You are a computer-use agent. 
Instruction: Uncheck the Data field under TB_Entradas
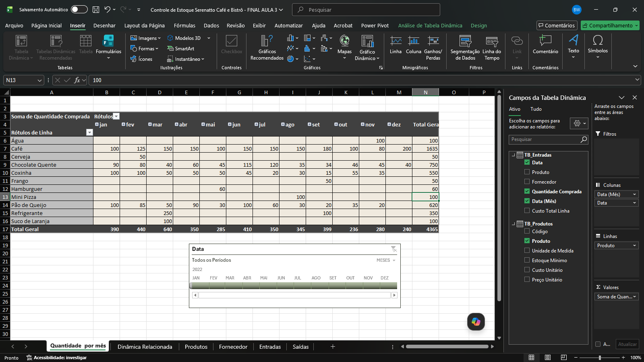[527, 162]
